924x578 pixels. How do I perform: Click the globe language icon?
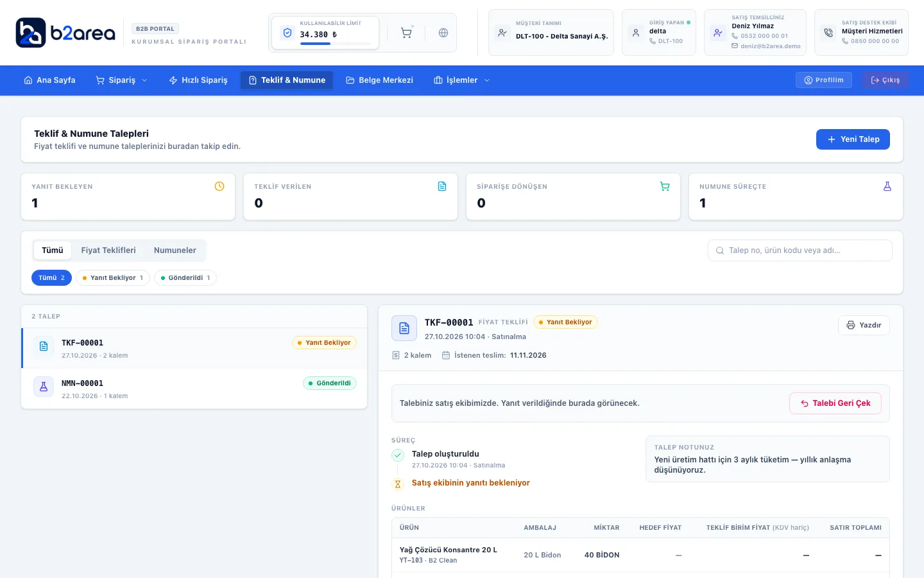coord(443,33)
